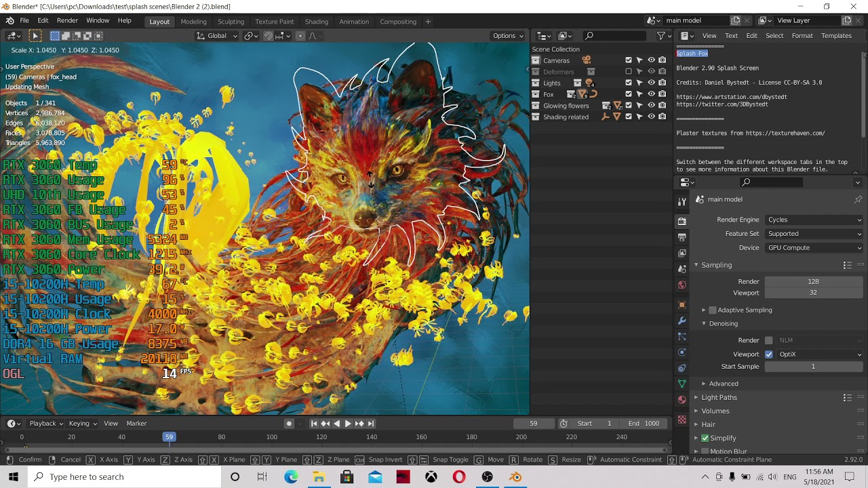The width and height of the screenshot is (868, 488).
Task: Open the Material properties sphere icon
Action: tap(682, 400)
